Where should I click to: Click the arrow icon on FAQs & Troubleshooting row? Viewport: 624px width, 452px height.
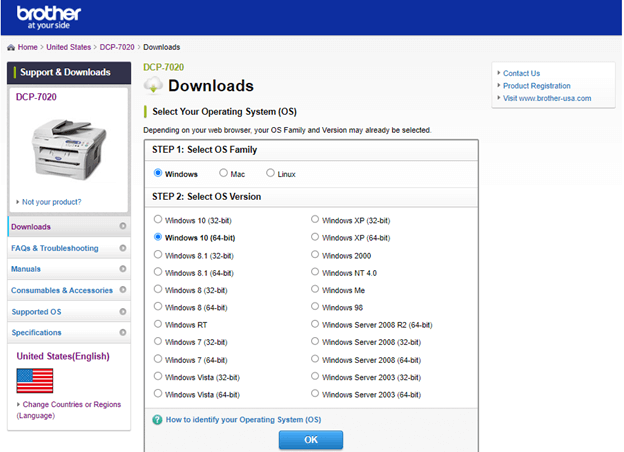123,248
